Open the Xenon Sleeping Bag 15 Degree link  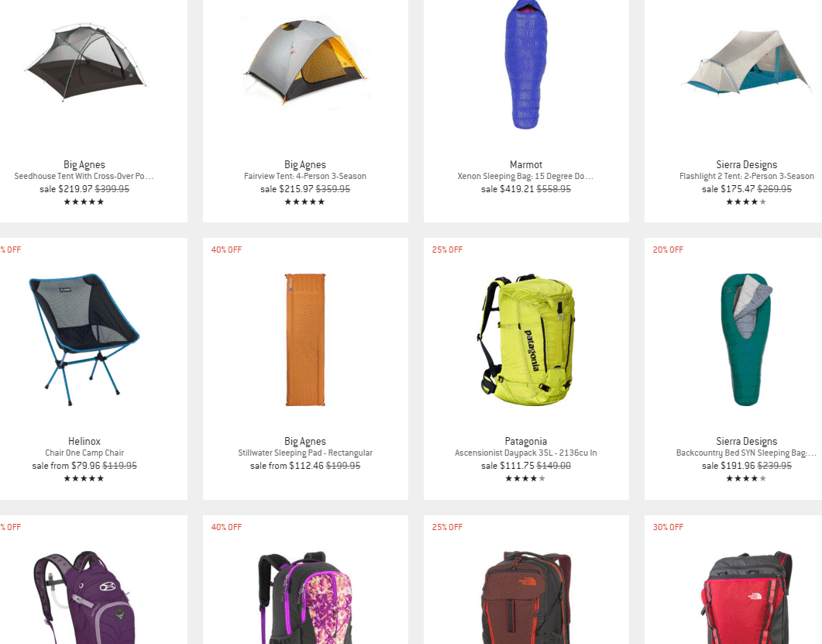tap(526, 176)
